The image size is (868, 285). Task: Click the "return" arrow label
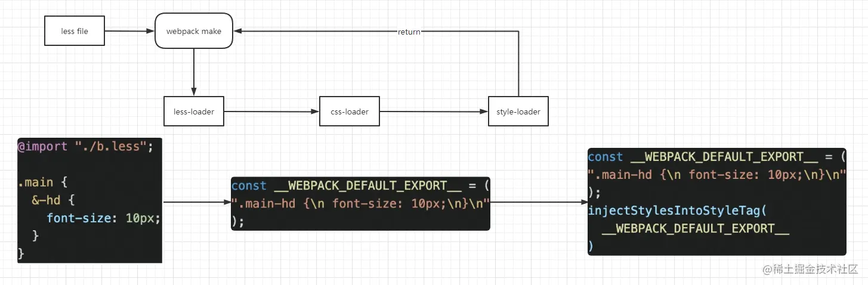pos(409,32)
